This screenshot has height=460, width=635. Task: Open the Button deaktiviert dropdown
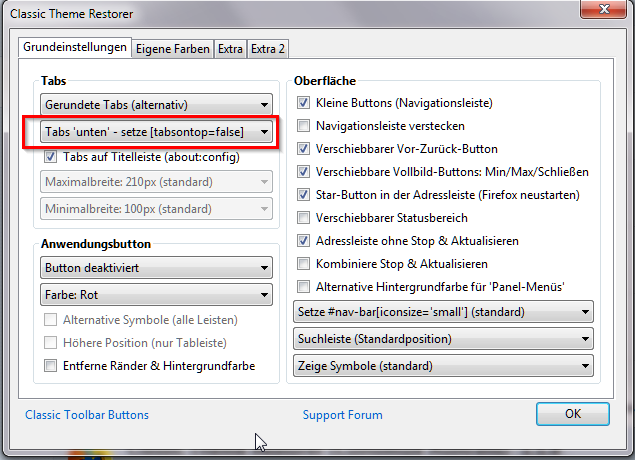point(157,268)
